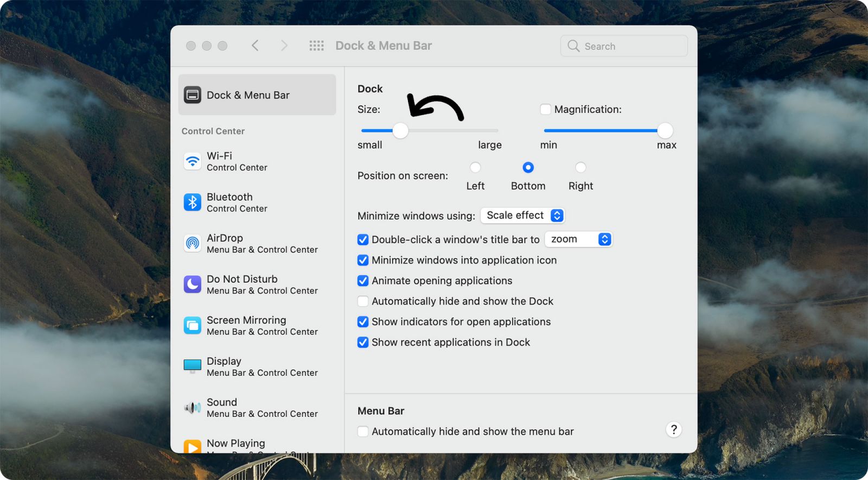Screen dimensions: 868x480
Task: Click the Do Not Disturb moon icon
Action: (192, 285)
